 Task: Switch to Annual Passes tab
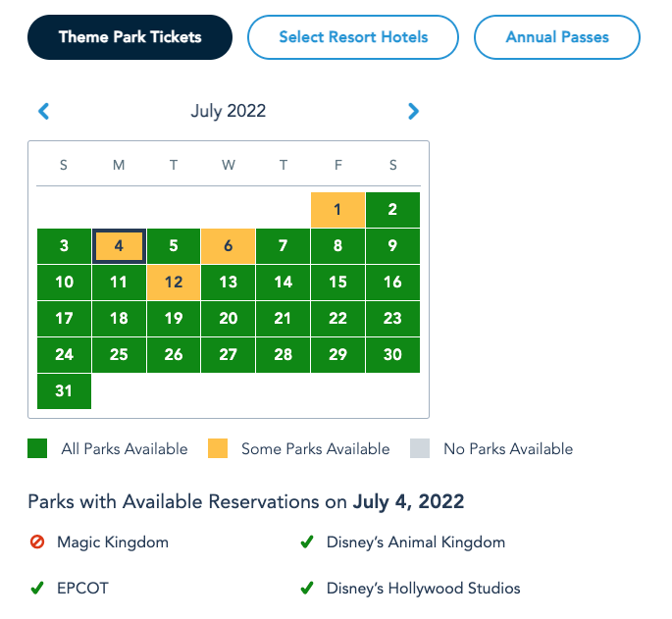556,37
